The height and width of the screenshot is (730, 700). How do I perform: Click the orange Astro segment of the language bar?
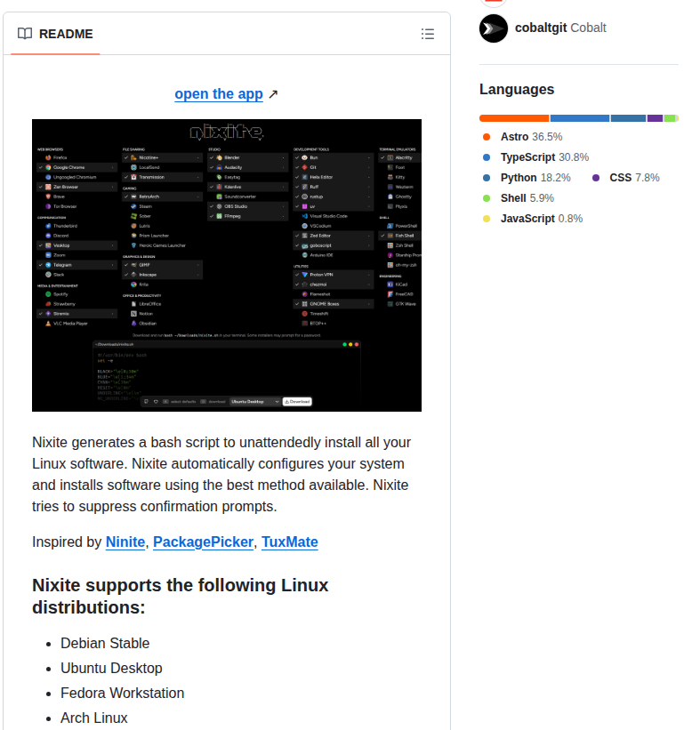pos(514,118)
